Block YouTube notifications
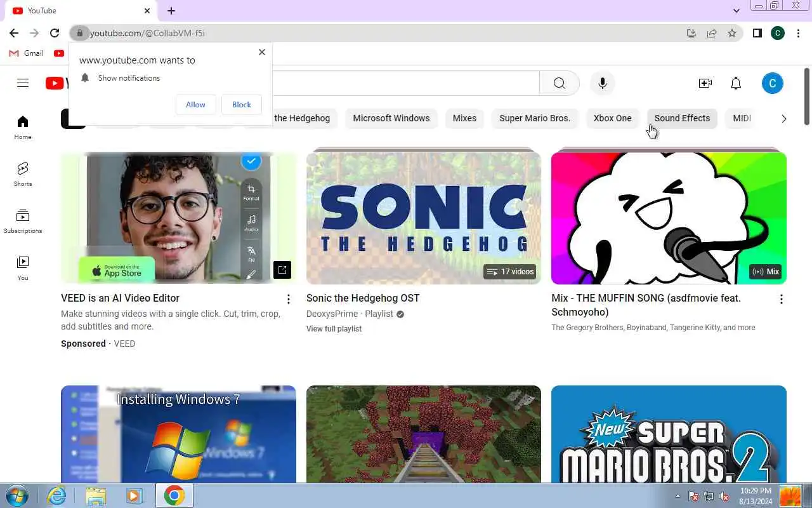Screen dimensions: 812x508 242,105
